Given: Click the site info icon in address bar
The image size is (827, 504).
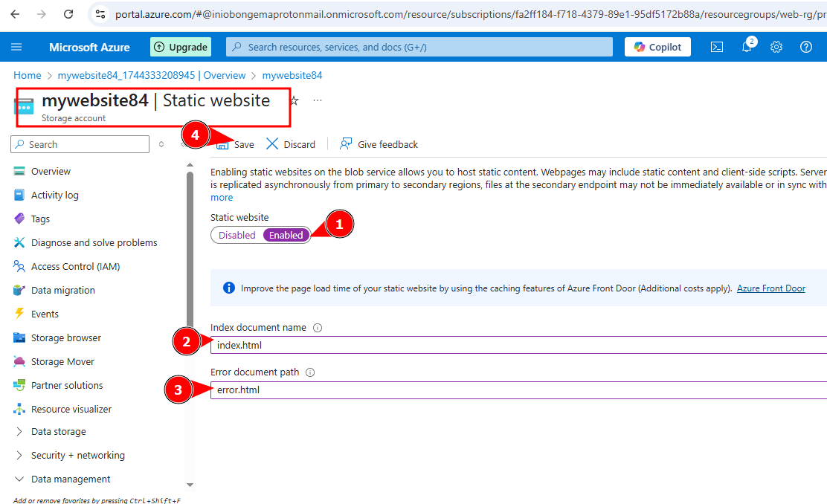Looking at the screenshot, I should tap(100, 14).
